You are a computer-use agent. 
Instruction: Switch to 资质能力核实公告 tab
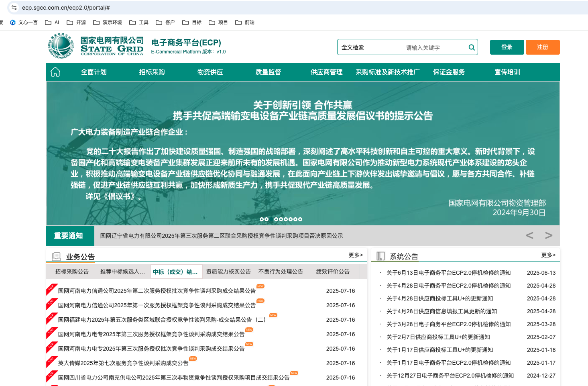229,272
